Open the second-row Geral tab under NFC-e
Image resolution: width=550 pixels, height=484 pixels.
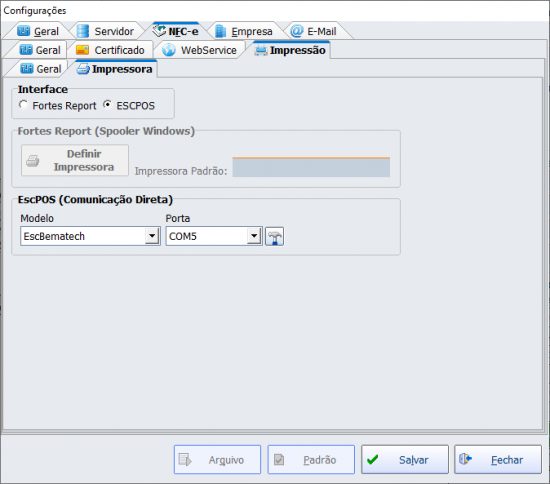point(40,50)
